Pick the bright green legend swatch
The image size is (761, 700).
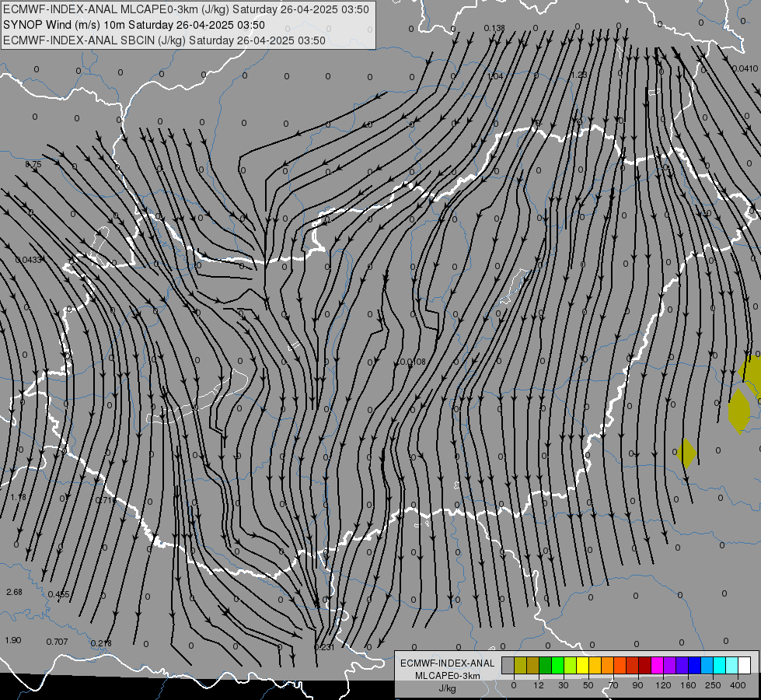(558, 665)
